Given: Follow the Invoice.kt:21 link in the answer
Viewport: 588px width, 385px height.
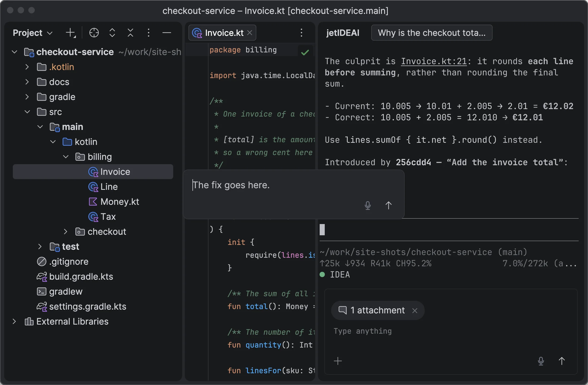Looking at the screenshot, I should click(x=434, y=61).
